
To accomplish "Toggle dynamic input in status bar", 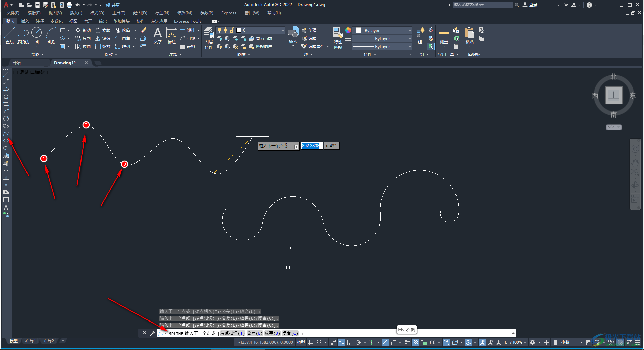I will 341,342.
